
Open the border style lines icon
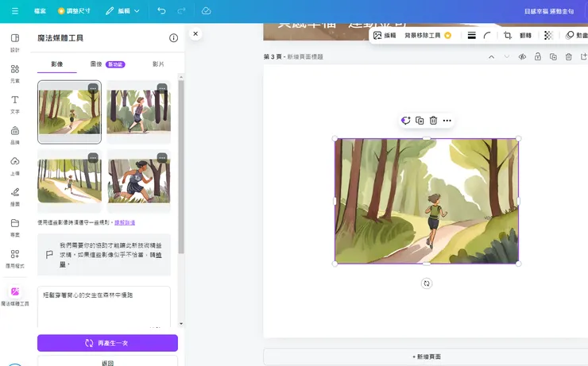tap(471, 35)
